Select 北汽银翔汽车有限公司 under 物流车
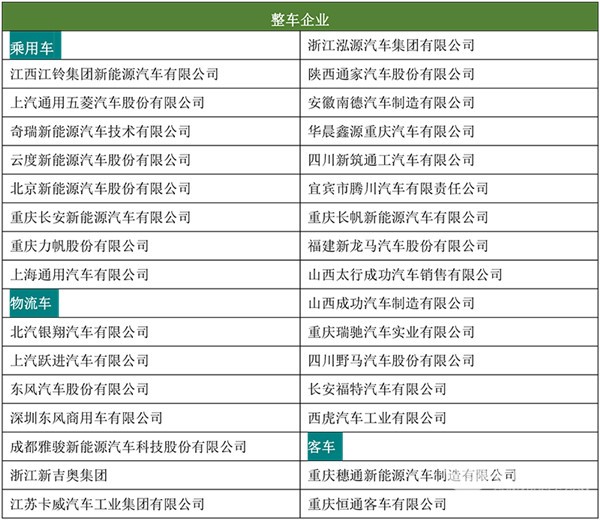This screenshot has height=520, width=600. coord(79,331)
